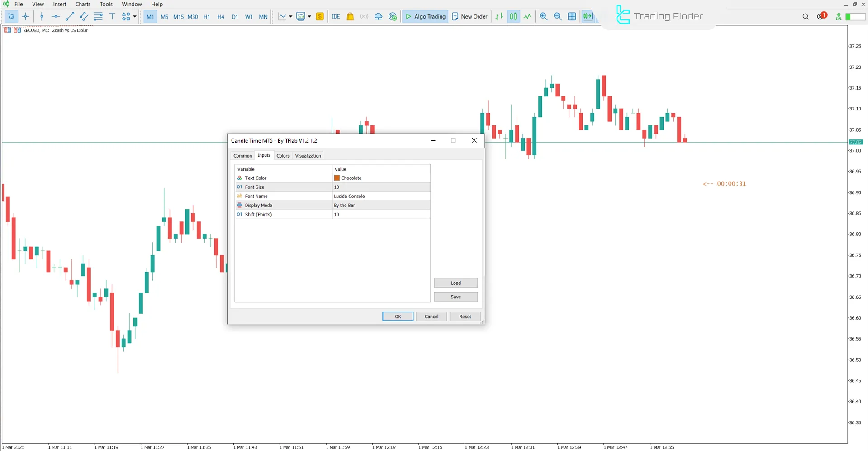Click the Reset button in the dialog

pos(465,316)
